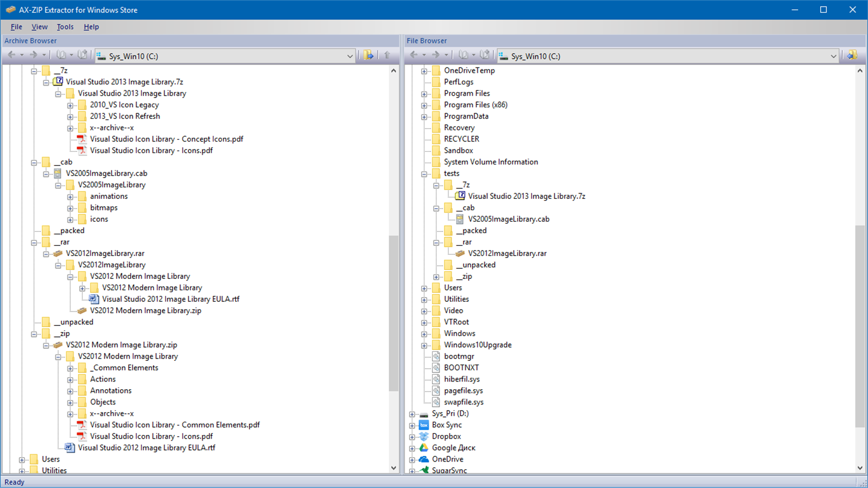Select the File Browser panel header
The height and width of the screenshot is (488, 868).
point(635,40)
